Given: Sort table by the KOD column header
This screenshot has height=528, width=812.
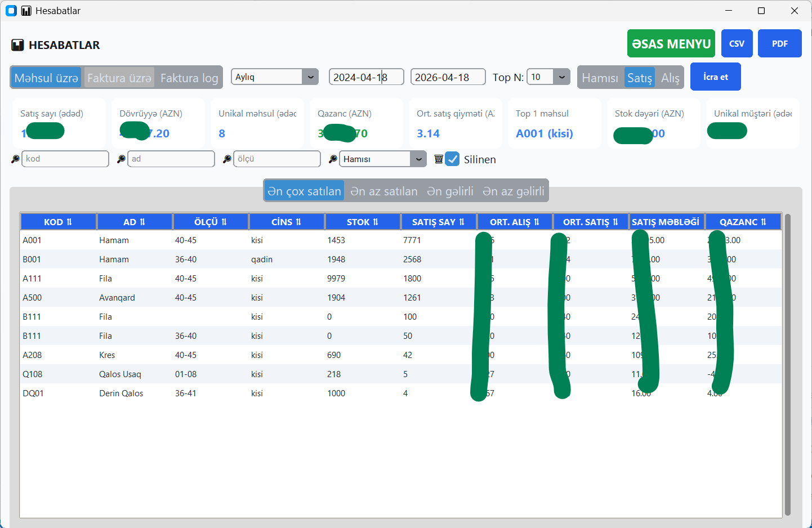Looking at the screenshot, I should (58, 222).
